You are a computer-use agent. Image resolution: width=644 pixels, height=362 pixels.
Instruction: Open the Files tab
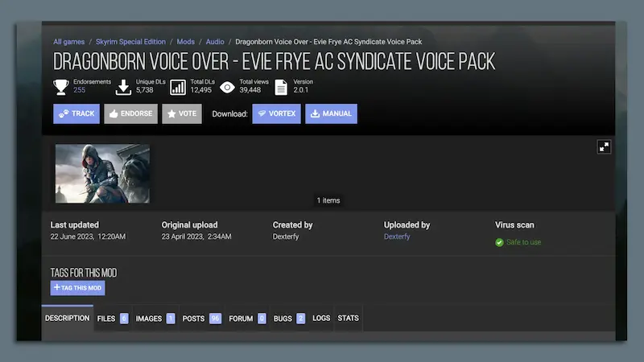[x=112, y=319]
